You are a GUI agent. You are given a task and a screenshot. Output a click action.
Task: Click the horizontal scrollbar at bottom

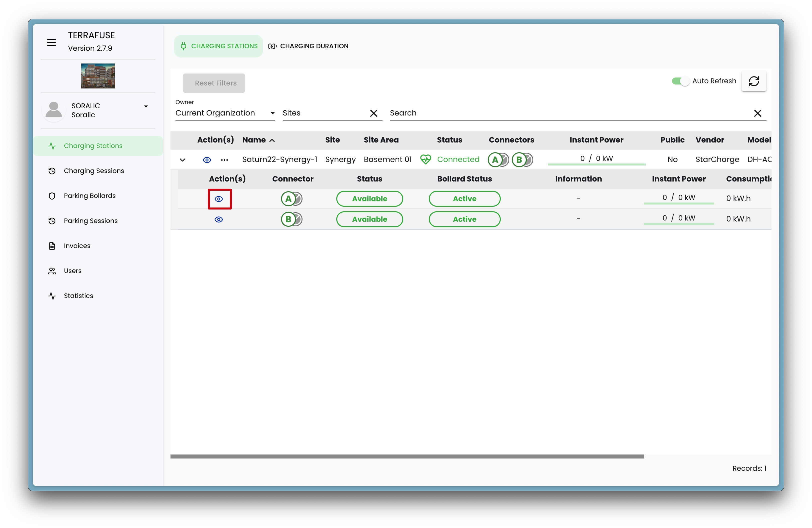[x=407, y=456]
